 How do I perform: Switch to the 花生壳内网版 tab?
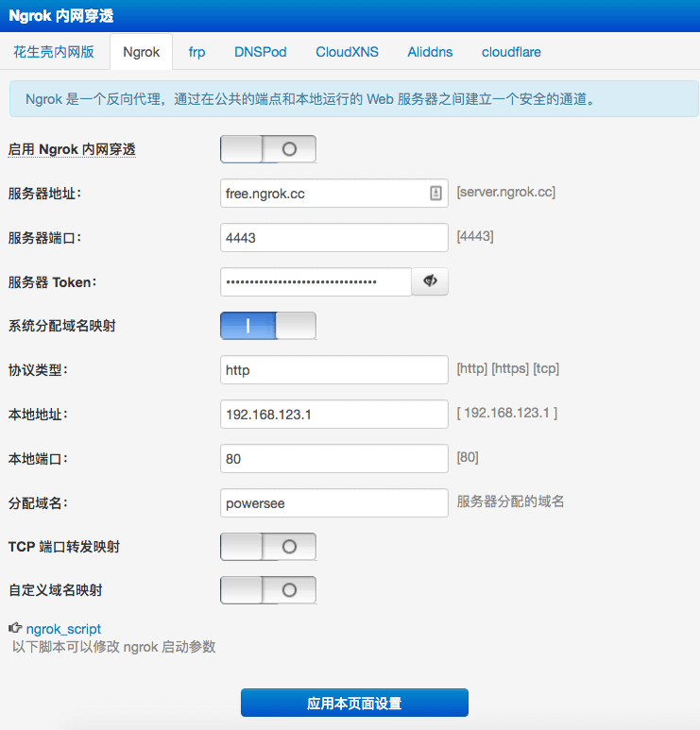(x=54, y=52)
